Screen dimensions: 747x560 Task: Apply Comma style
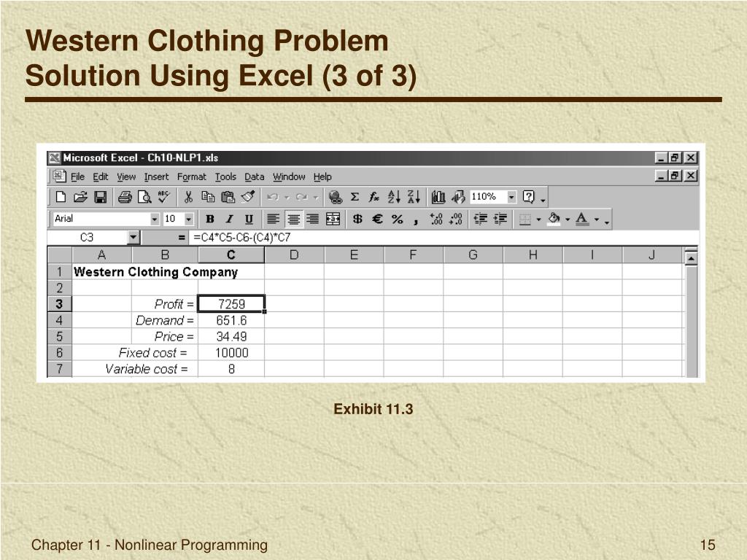pos(416,220)
